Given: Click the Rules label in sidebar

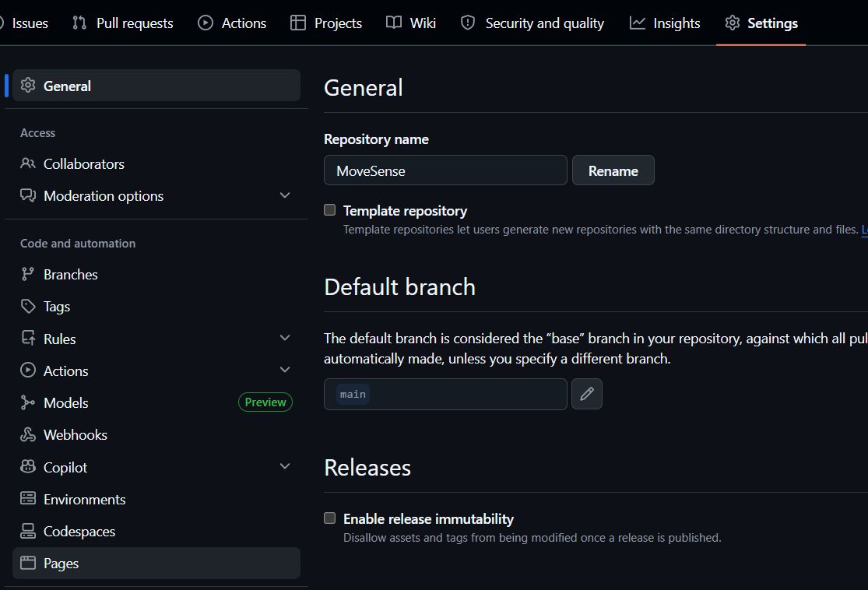Looking at the screenshot, I should (x=60, y=339).
